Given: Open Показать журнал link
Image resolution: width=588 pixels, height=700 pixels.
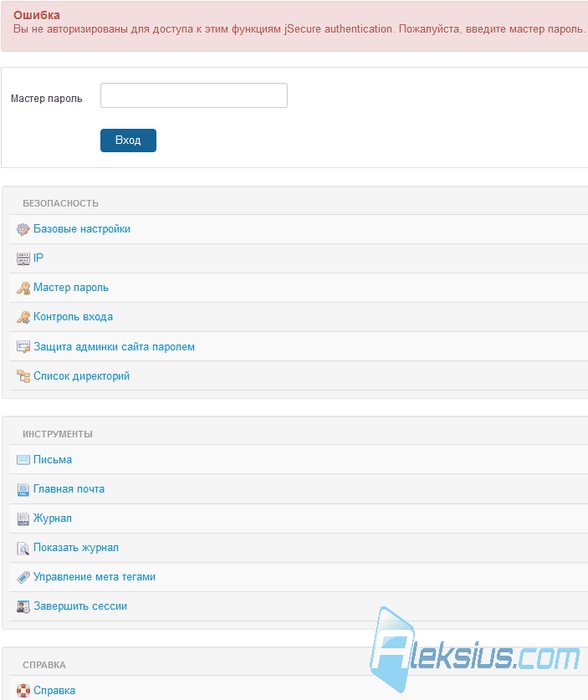Looking at the screenshot, I should [76, 548].
